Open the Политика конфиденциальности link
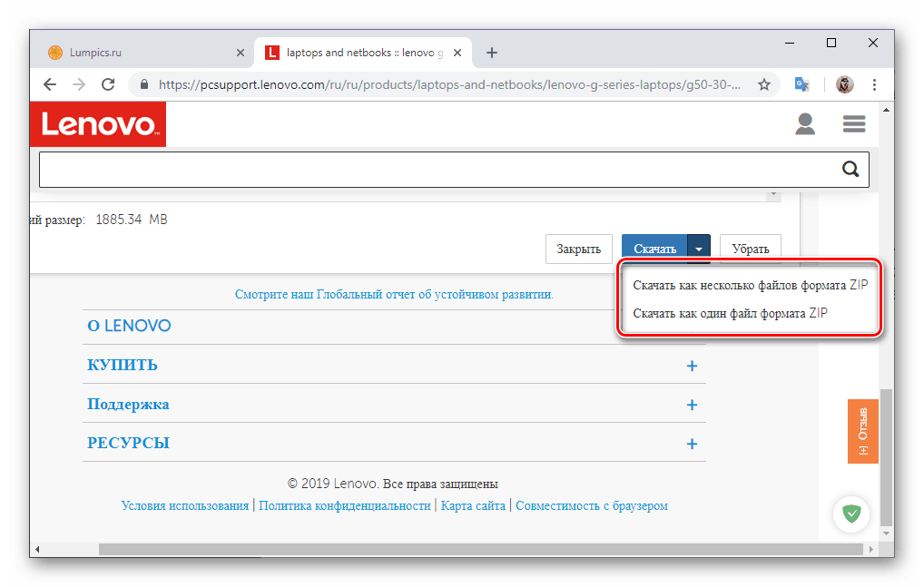Image resolution: width=924 pixels, height=587 pixels. coord(345,505)
